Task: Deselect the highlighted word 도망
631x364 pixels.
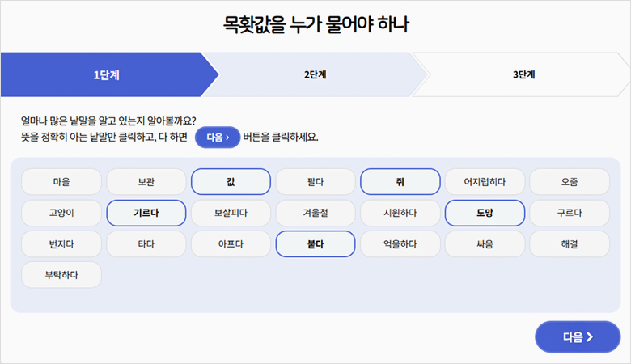Action: (485, 213)
